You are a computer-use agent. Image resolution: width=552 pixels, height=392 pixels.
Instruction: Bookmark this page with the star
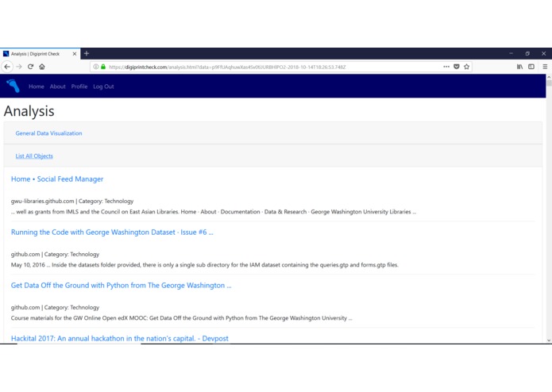tap(466, 67)
